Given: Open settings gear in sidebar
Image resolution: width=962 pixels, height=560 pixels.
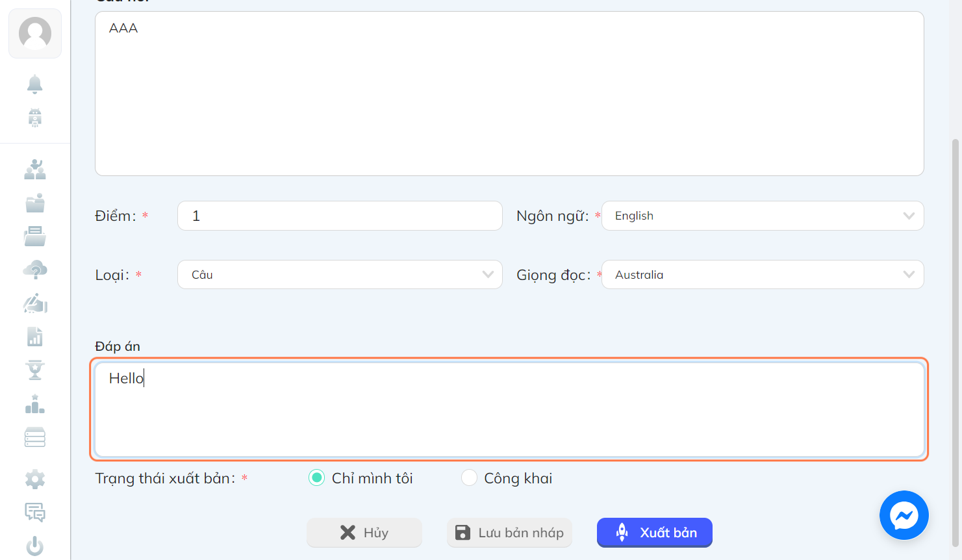Looking at the screenshot, I should tap(35, 479).
